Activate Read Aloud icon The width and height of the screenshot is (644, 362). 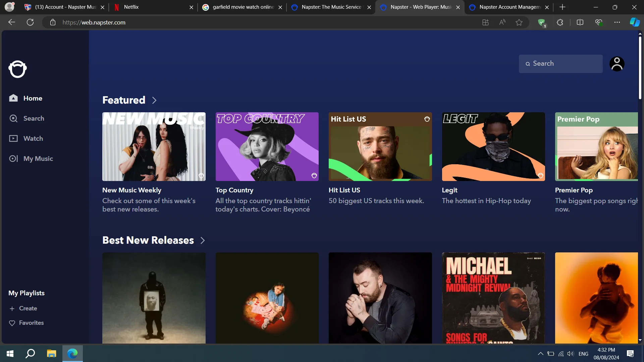point(502,22)
